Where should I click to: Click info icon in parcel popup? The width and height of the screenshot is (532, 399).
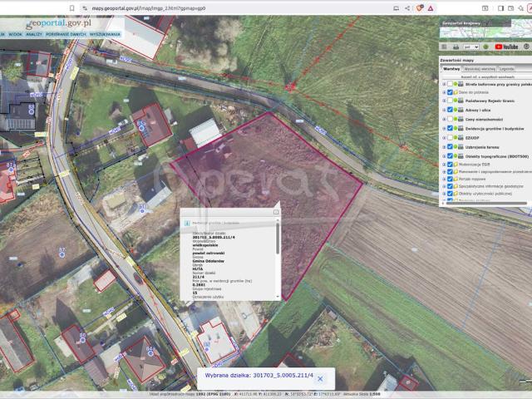tap(186, 223)
